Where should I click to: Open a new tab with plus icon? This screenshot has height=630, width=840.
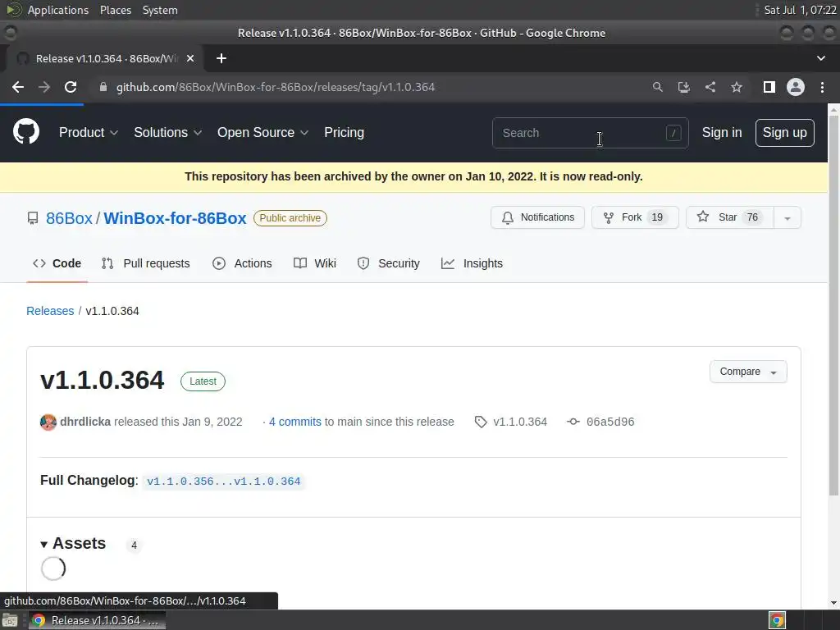[221, 58]
